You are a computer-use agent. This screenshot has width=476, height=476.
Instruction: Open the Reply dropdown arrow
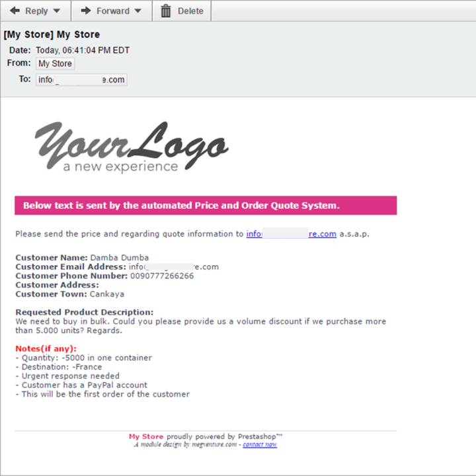click(56, 11)
